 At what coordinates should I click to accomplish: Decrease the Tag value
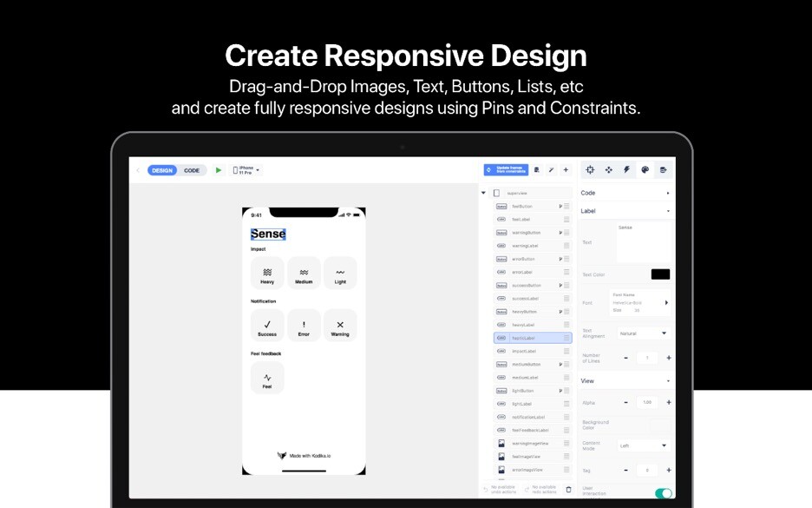[x=626, y=470]
